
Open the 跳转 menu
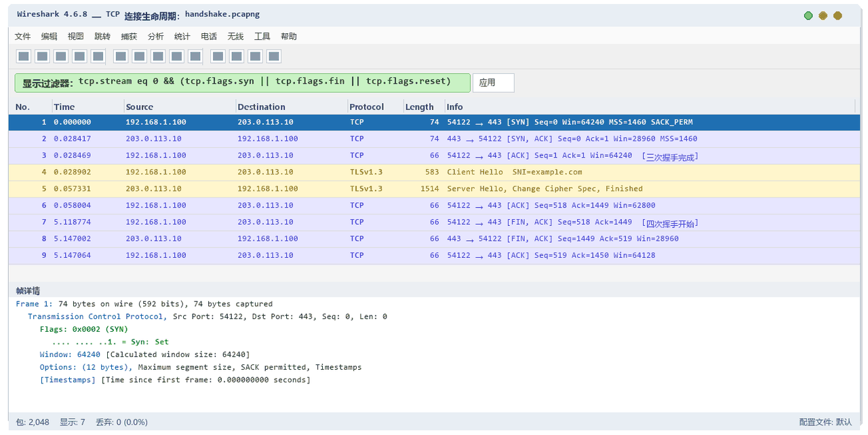point(102,37)
